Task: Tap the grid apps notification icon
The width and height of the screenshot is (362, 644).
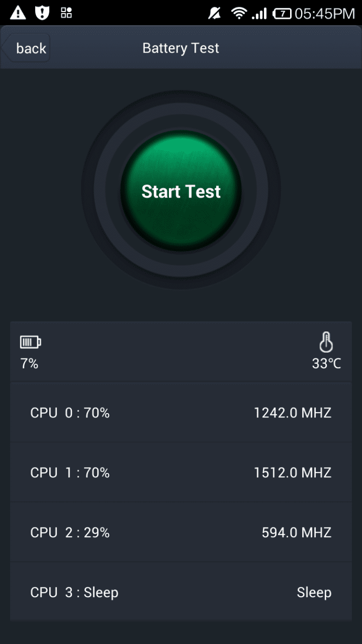Action: (x=67, y=13)
